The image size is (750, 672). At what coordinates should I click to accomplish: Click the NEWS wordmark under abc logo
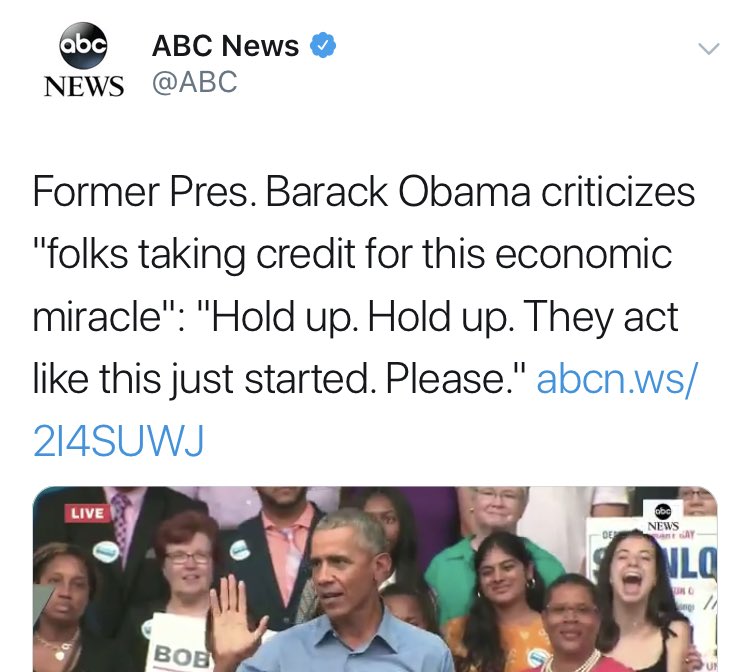84,86
